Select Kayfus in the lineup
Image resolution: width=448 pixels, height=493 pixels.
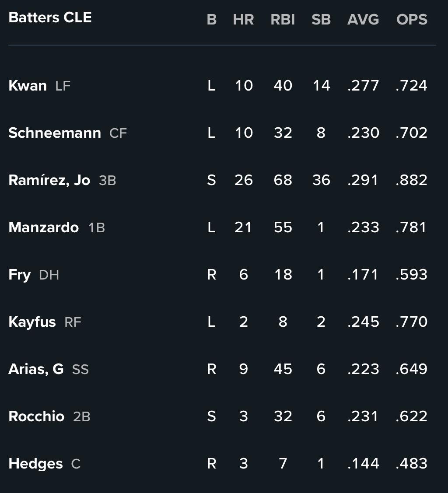tap(32, 322)
